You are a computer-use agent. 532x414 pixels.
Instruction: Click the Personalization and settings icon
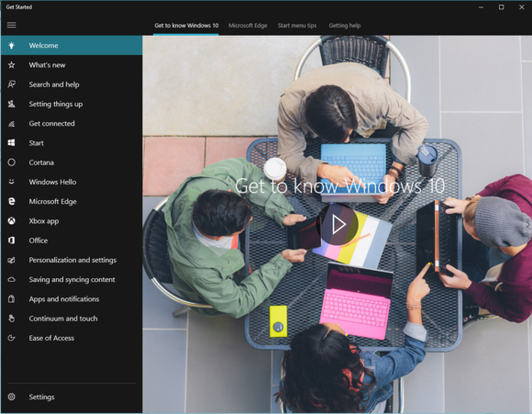pos(12,260)
